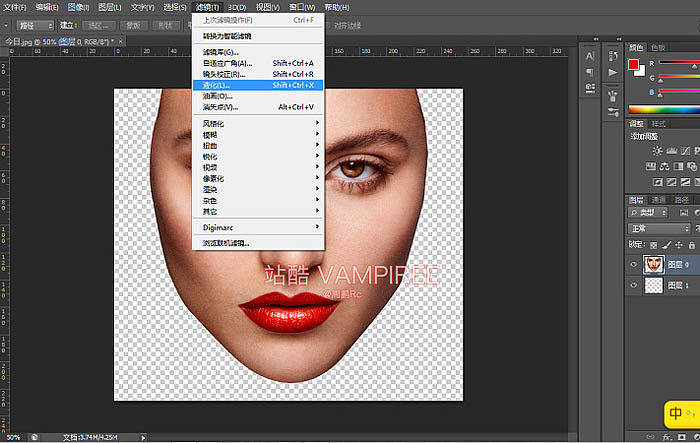This screenshot has height=443, width=700.
Task: Click the Chinese input method 中 icon
Action: (x=675, y=414)
